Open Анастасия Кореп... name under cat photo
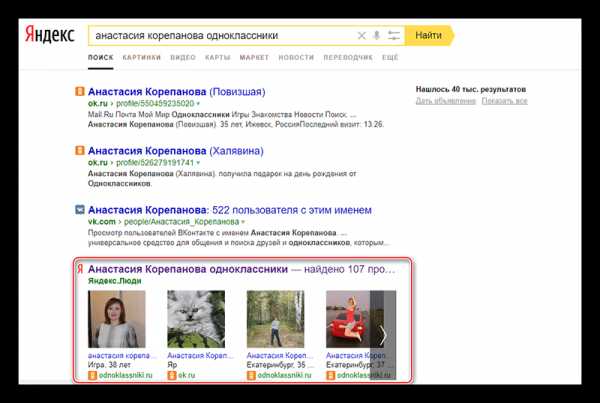 201,356
